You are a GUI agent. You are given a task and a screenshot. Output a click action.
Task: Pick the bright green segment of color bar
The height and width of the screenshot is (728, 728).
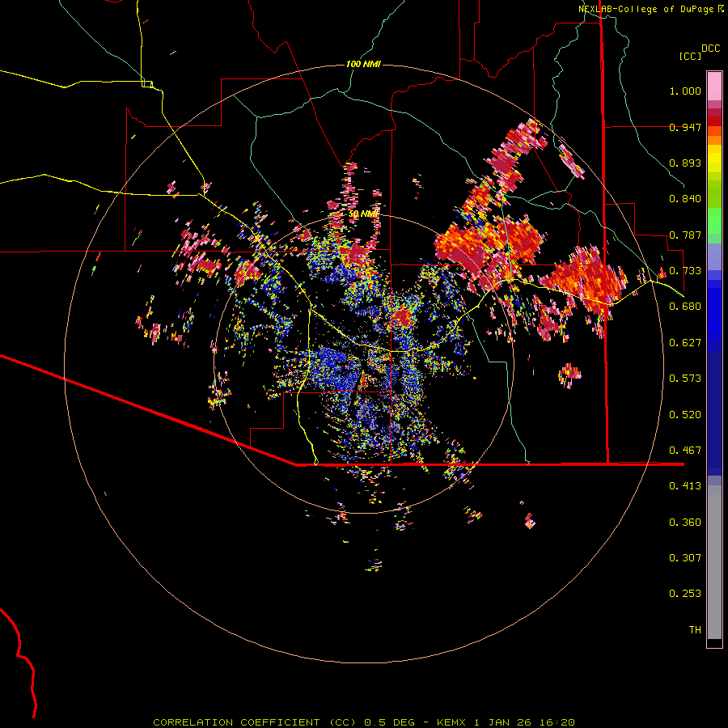(x=714, y=221)
